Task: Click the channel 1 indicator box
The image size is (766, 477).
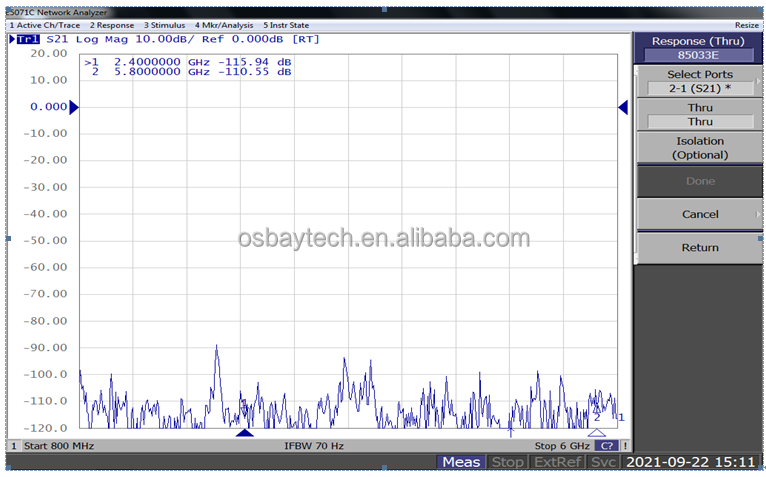Action: click(x=14, y=446)
